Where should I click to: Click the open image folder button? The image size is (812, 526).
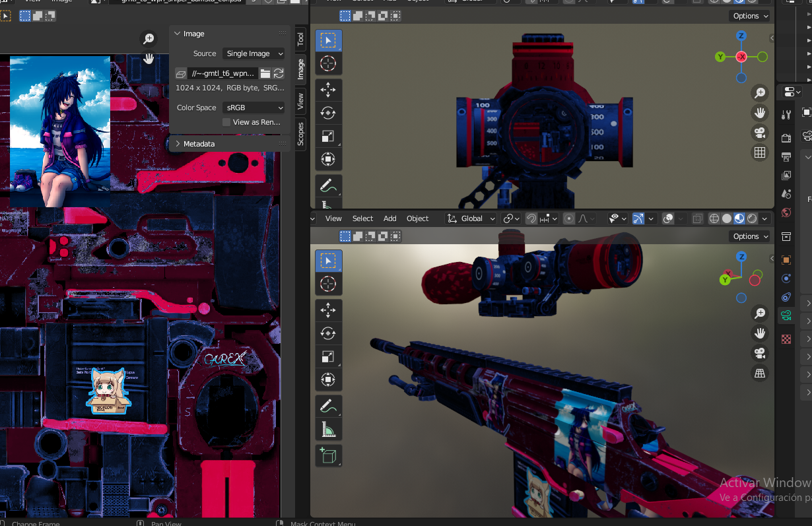click(x=265, y=73)
